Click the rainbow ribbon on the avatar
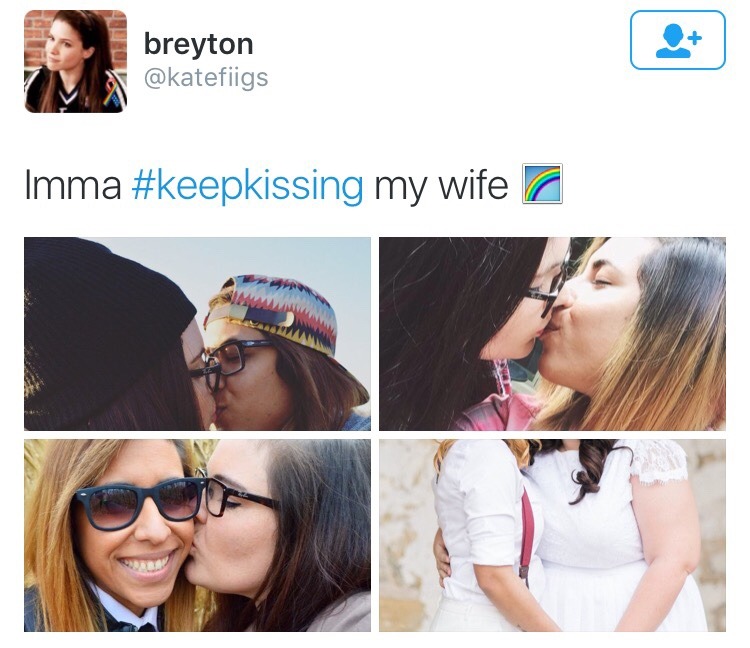This screenshot has width=750, height=648. tap(110, 92)
